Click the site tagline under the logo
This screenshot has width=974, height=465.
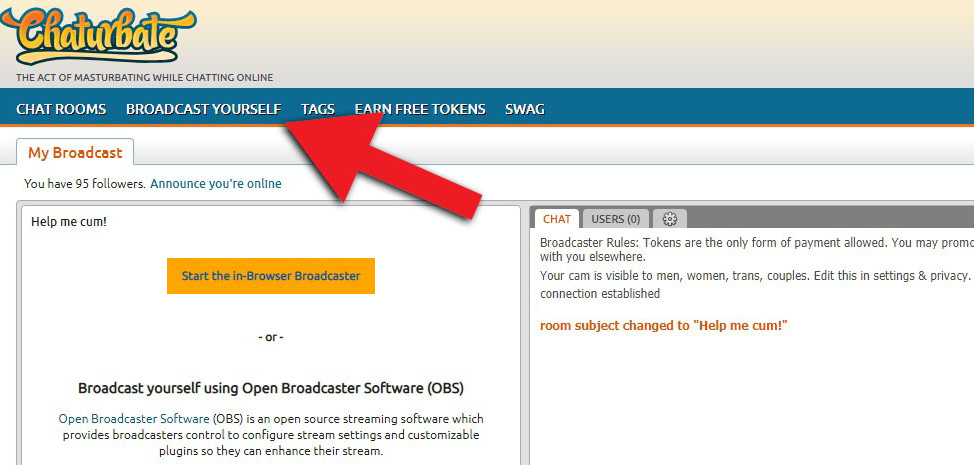point(145,78)
